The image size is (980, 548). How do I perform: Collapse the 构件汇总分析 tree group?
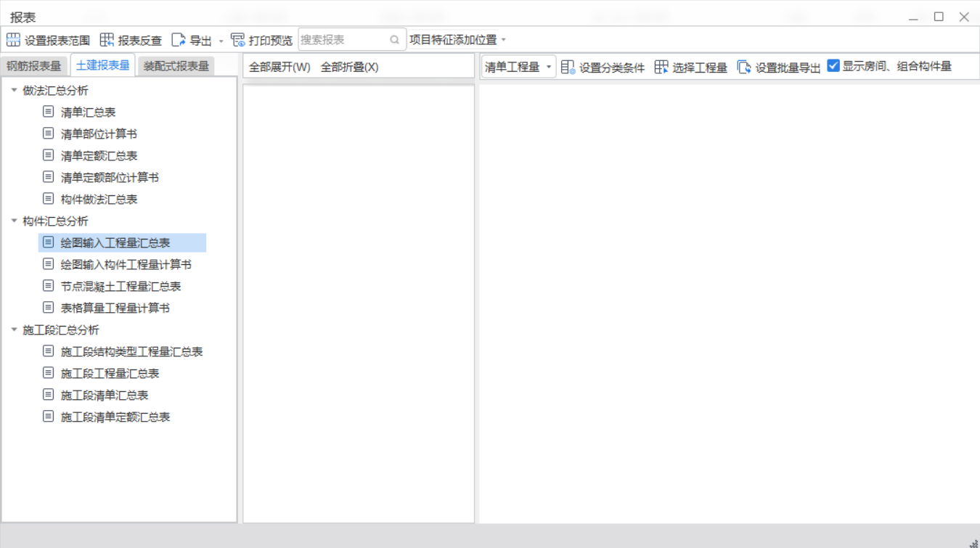pyautogui.click(x=14, y=221)
